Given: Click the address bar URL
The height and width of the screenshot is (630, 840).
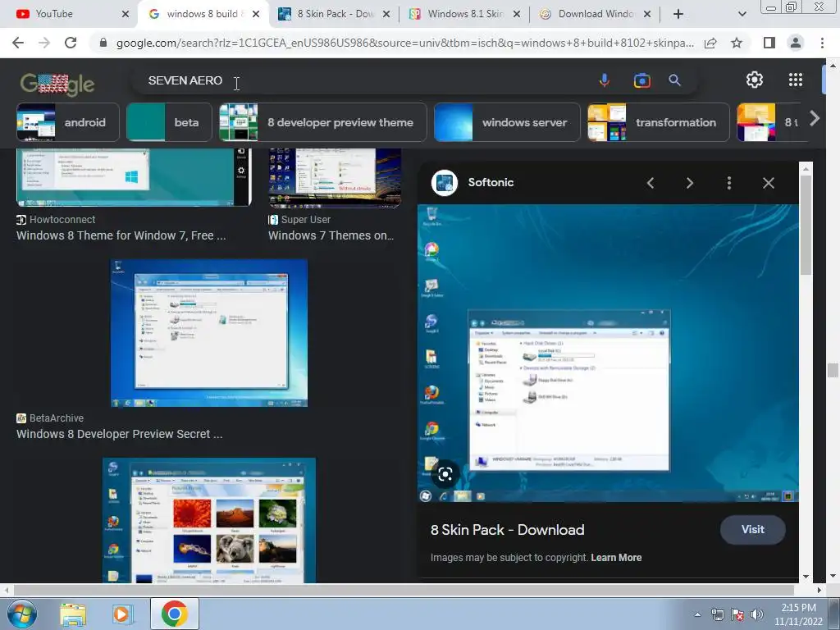Looking at the screenshot, I should coord(405,43).
